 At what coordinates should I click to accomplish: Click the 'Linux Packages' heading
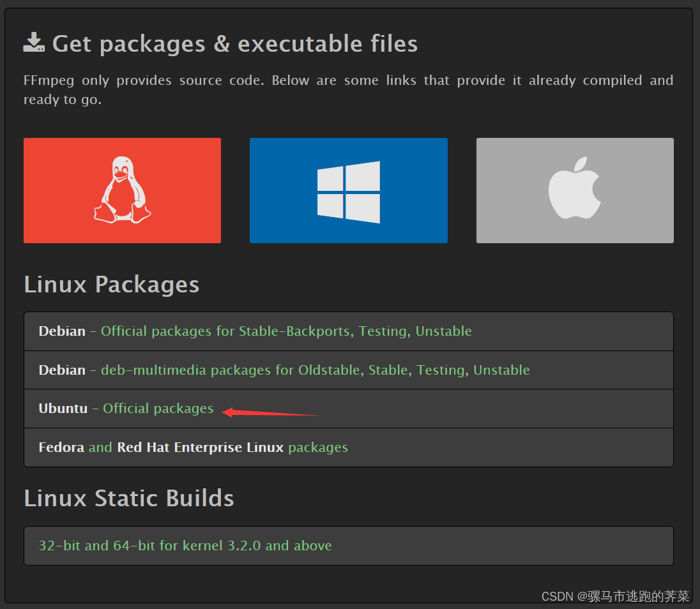click(112, 285)
